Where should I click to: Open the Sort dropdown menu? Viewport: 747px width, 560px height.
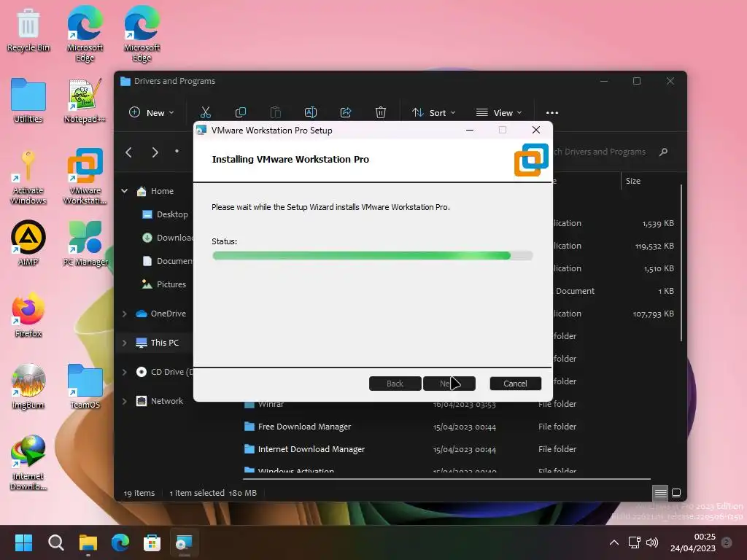click(433, 113)
